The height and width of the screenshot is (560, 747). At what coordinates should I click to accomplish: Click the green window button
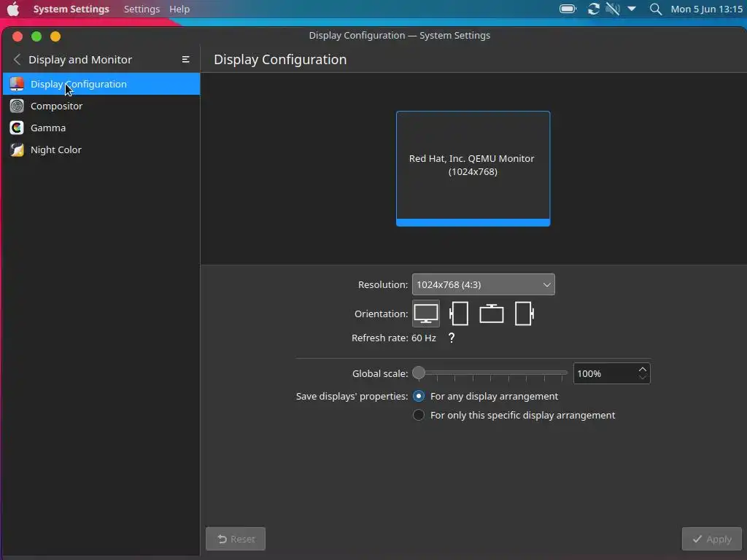[36, 36]
